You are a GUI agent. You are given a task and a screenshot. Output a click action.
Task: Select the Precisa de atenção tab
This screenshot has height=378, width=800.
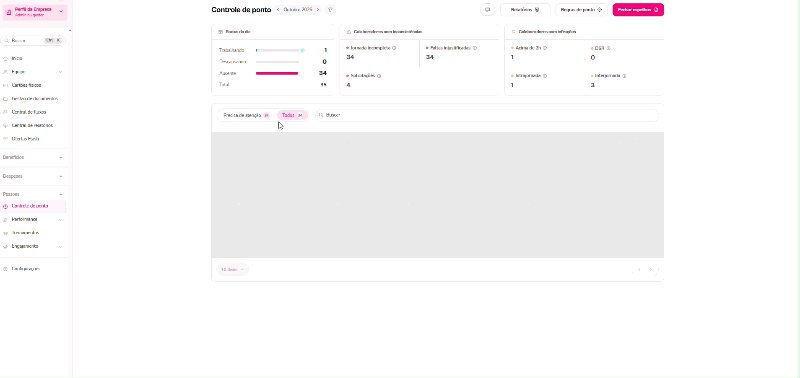(246, 115)
